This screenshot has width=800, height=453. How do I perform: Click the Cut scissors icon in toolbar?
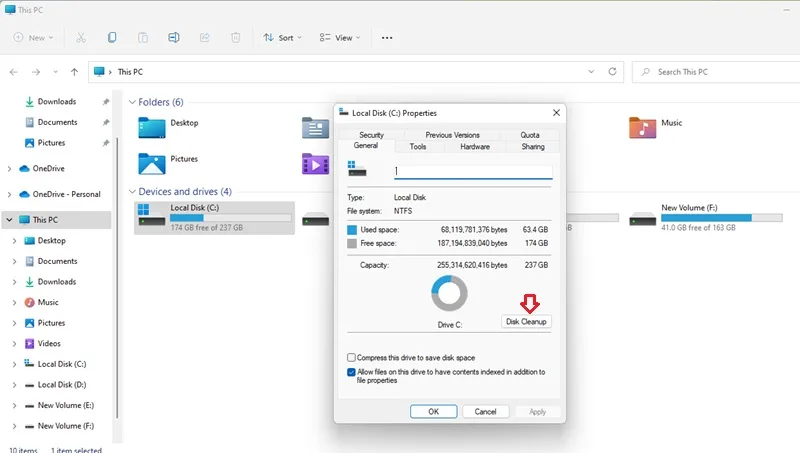pyautogui.click(x=81, y=38)
